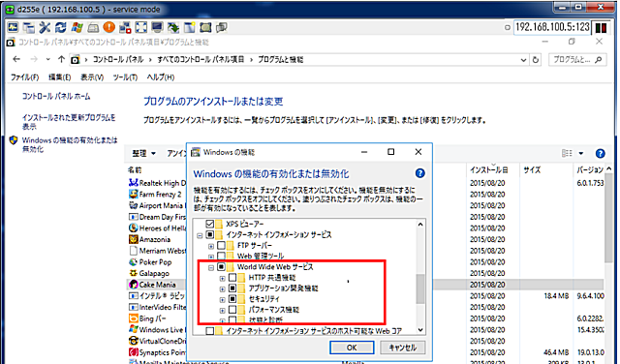Open the ヘルプ(H) menu
The width and height of the screenshot is (620, 364).
point(161,77)
